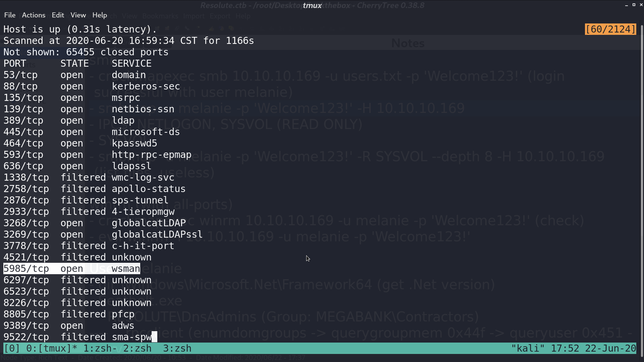Click the minimize window icon
This screenshot has width=644, height=362.
[x=627, y=5]
